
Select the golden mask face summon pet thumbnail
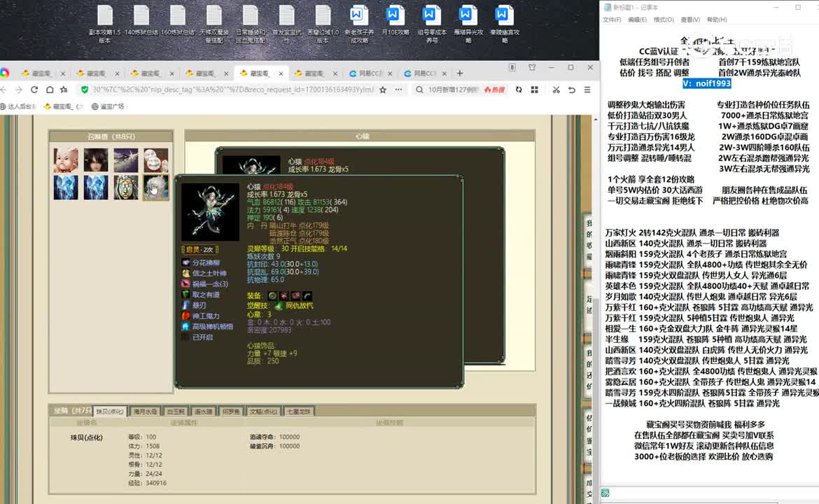point(126,188)
